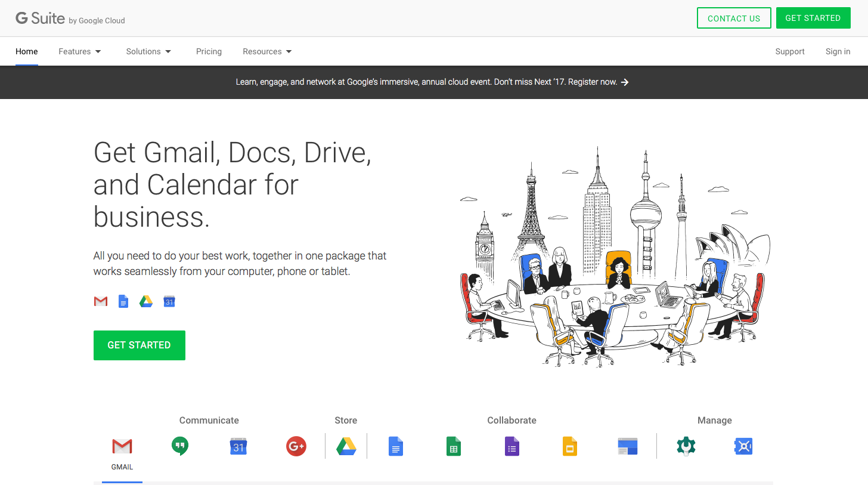Select the Drive icon under Store

click(346, 446)
